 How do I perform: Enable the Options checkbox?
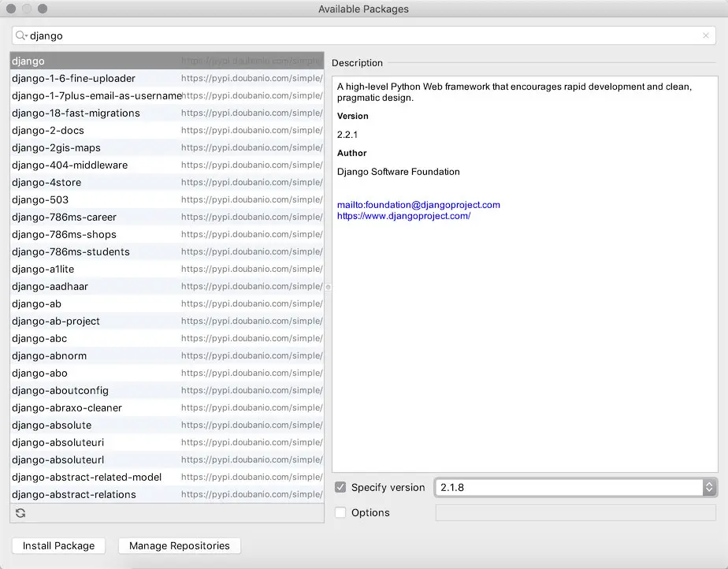coord(340,512)
